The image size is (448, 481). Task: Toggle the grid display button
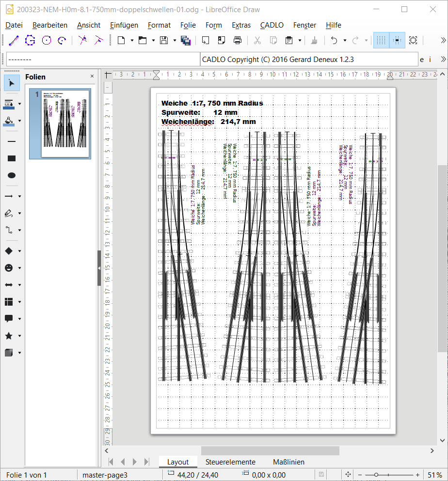coord(381,41)
